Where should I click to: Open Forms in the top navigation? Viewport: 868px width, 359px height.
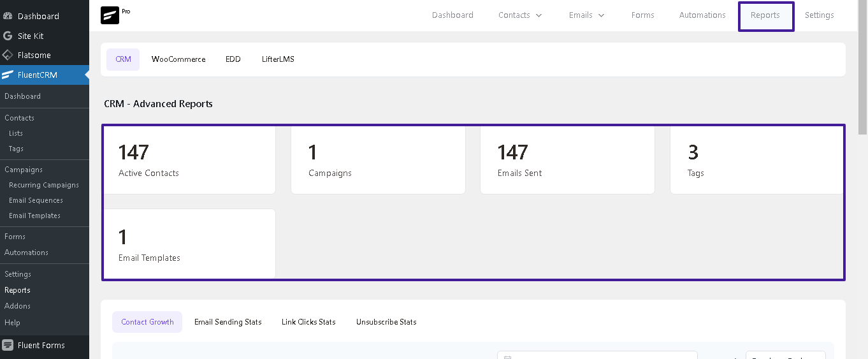point(642,15)
